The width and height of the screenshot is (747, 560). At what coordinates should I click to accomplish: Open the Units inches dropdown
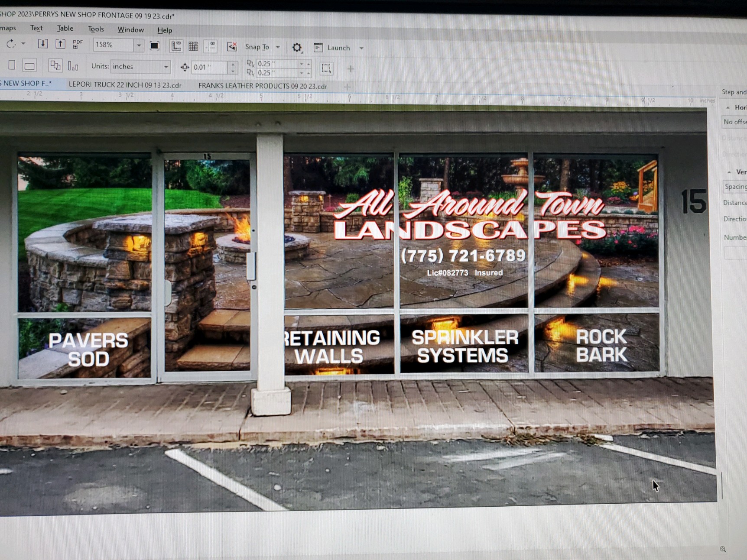coord(166,67)
